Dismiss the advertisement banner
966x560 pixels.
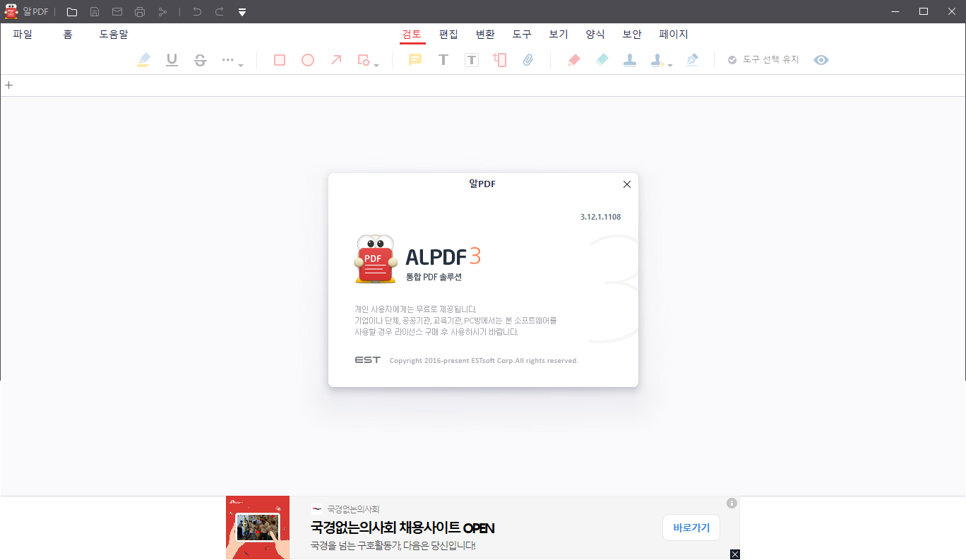point(734,554)
